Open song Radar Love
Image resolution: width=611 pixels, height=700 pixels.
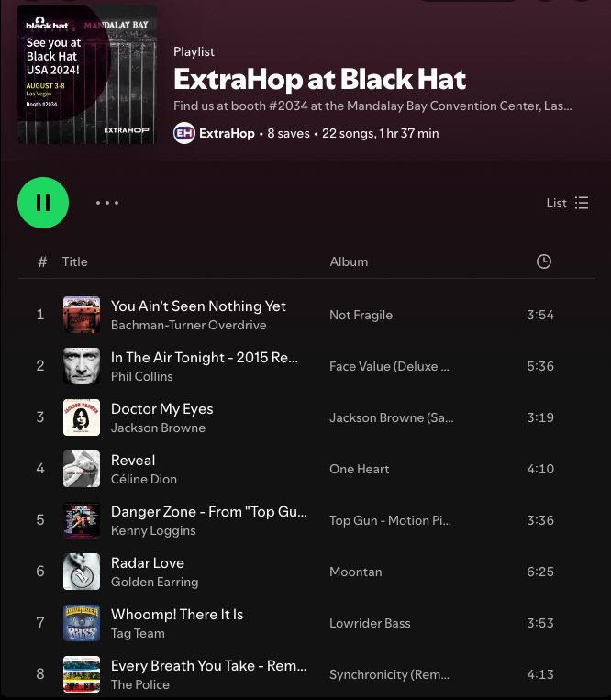pos(148,562)
